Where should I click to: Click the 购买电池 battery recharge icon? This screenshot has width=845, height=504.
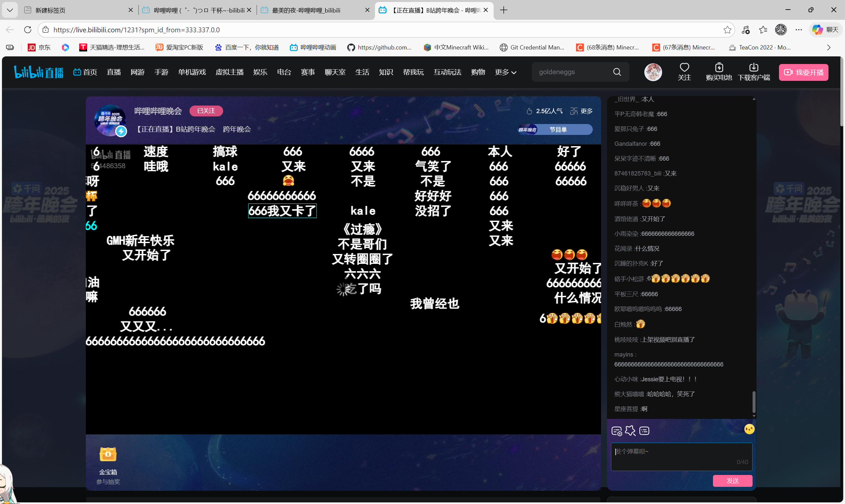pyautogui.click(x=718, y=72)
